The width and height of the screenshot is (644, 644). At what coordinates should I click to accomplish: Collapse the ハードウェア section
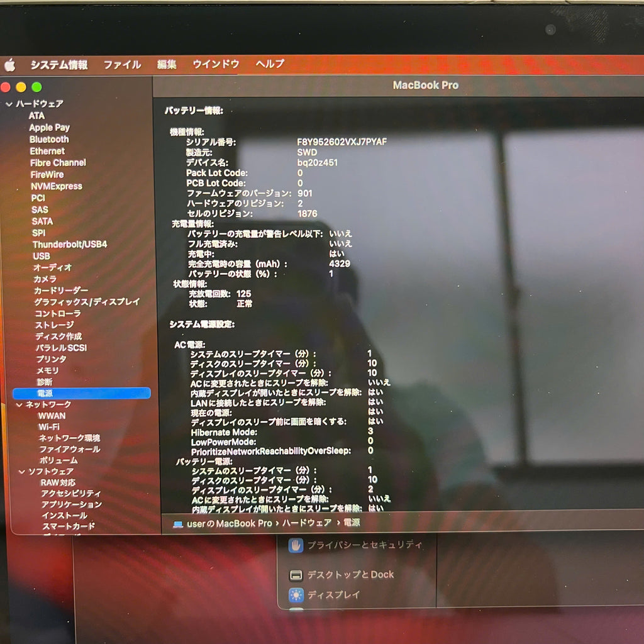click(9, 104)
